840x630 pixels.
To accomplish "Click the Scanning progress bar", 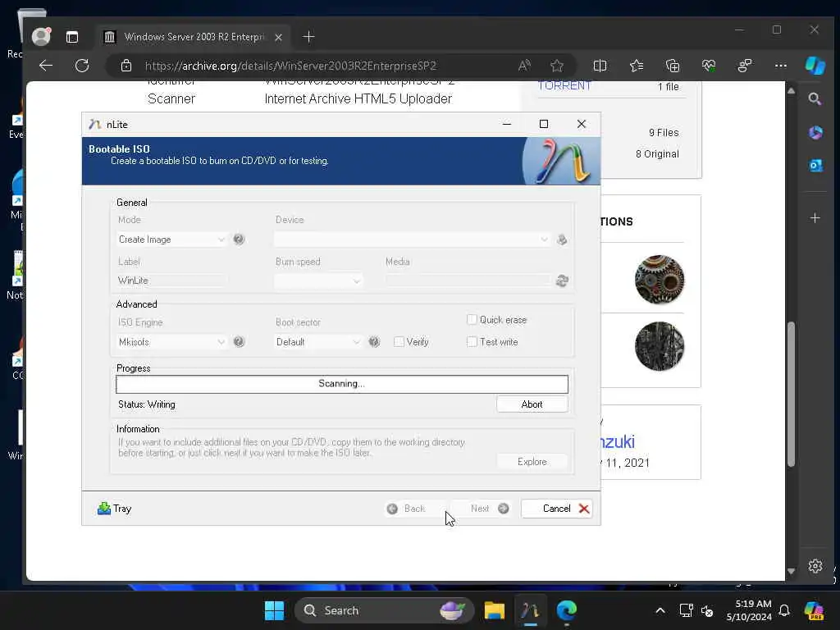I will (x=342, y=384).
